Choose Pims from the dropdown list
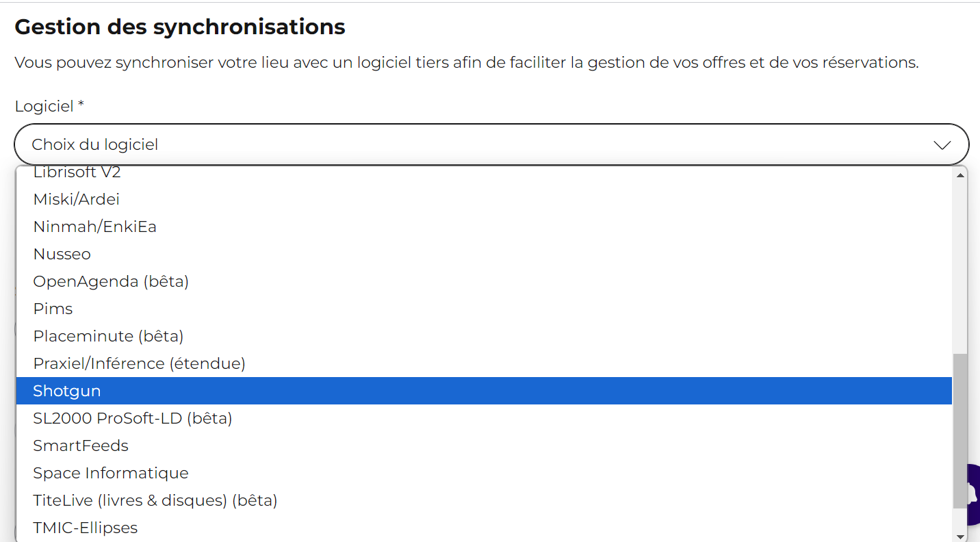 484,309
